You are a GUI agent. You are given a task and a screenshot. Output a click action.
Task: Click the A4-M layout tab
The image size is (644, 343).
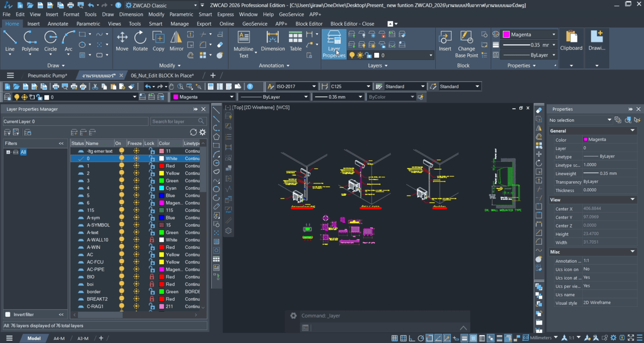click(x=59, y=338)
